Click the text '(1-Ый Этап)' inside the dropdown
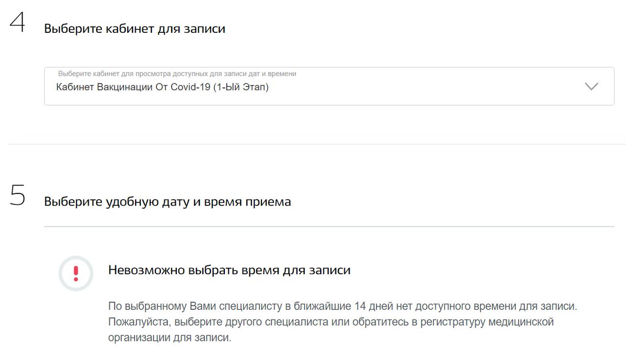Screen dimensions: 626x364 tap(240, 87)
